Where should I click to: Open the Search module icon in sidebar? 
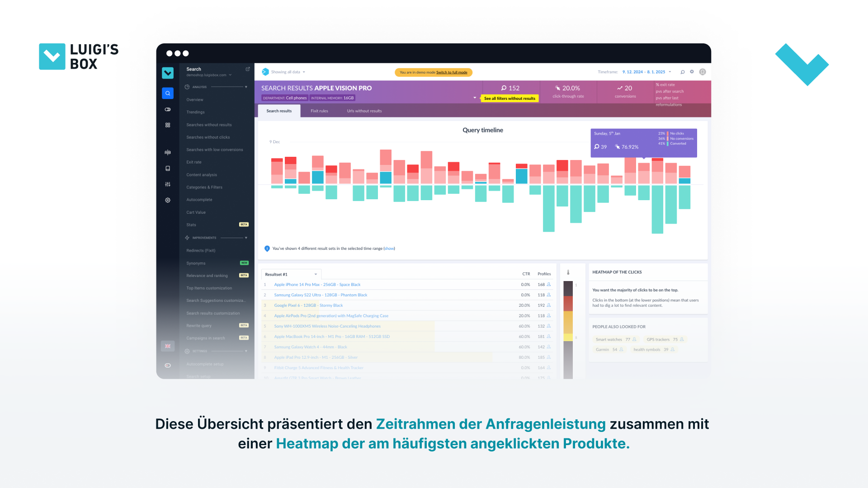168,94
